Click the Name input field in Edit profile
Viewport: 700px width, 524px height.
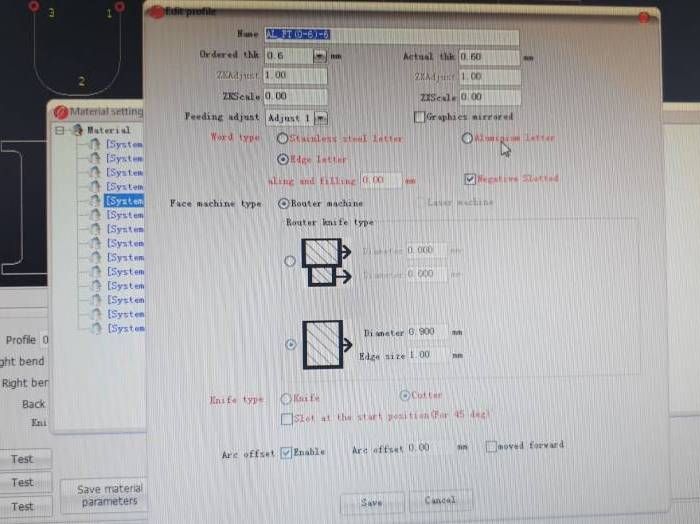tap(391, 35)
